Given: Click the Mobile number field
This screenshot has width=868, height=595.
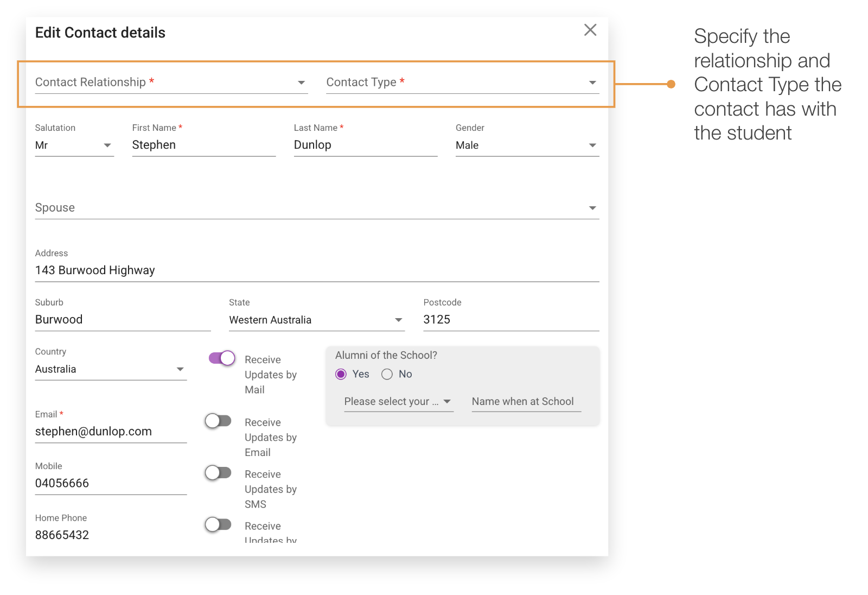Looking at the screenshot, I should [111, 483].
